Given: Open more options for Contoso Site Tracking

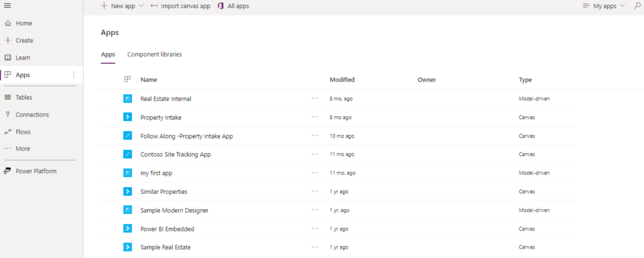Looking at the screenshot, I should tap(315, 154).
